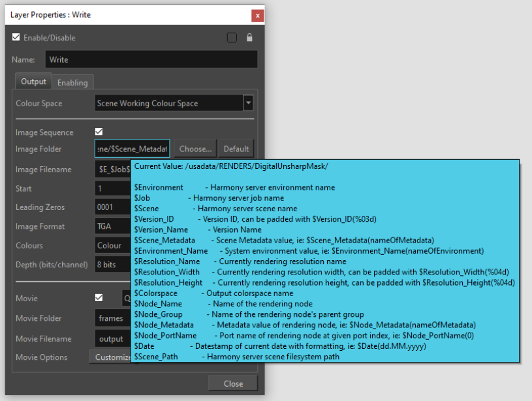This screenshot has width=532, height=401.
Task: Toggle the Enable/Disable checkbox
Action: click(x=16, y=37)
